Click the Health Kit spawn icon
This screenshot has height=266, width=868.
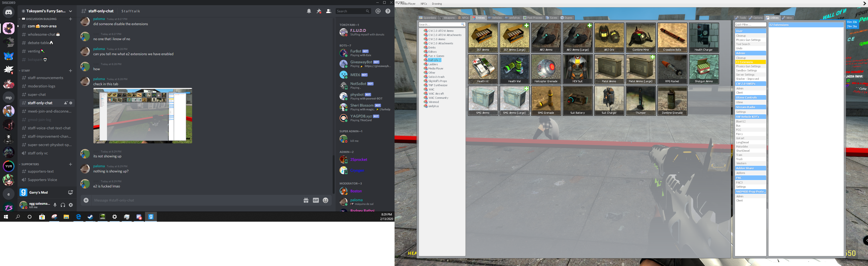tap(483, 69)
